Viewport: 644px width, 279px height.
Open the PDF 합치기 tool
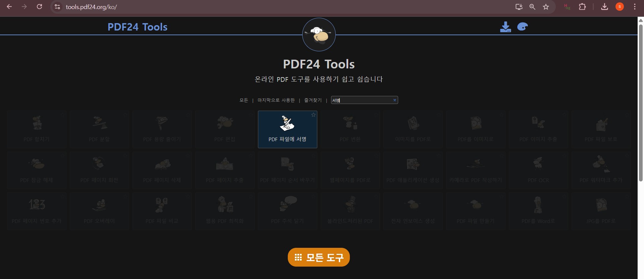click(37, 129)
